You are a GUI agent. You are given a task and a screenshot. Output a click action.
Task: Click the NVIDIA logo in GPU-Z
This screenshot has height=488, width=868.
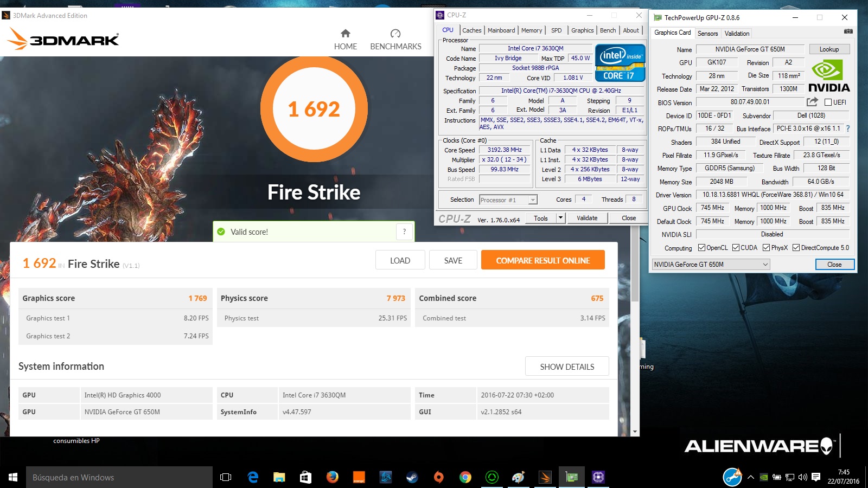click(829, 76)
